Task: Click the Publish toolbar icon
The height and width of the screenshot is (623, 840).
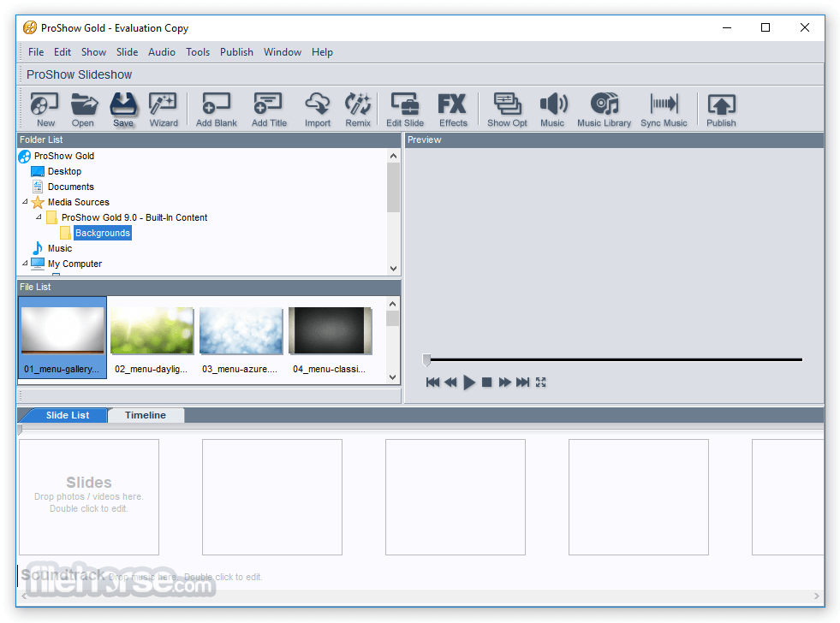Action: tap(721, 110)
